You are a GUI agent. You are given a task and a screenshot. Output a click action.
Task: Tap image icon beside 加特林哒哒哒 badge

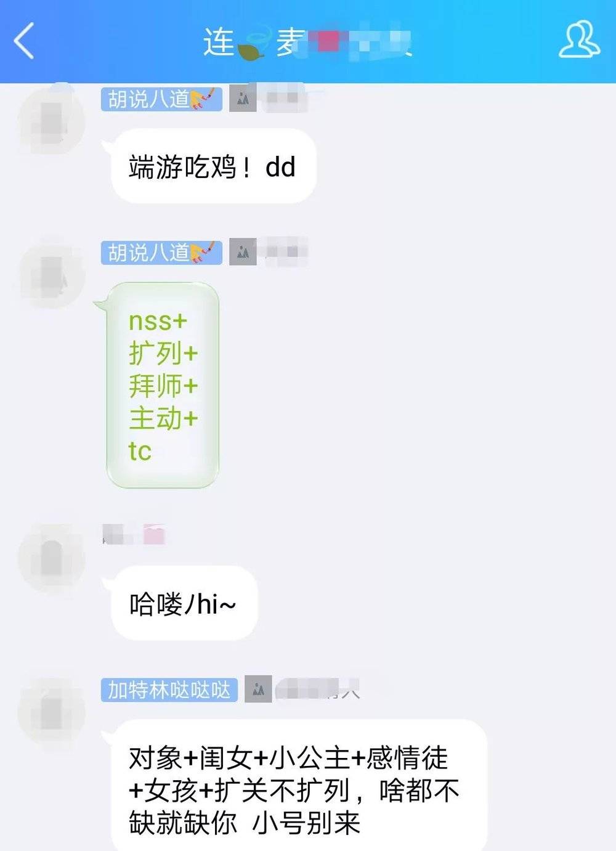click(x=258, y=690)
